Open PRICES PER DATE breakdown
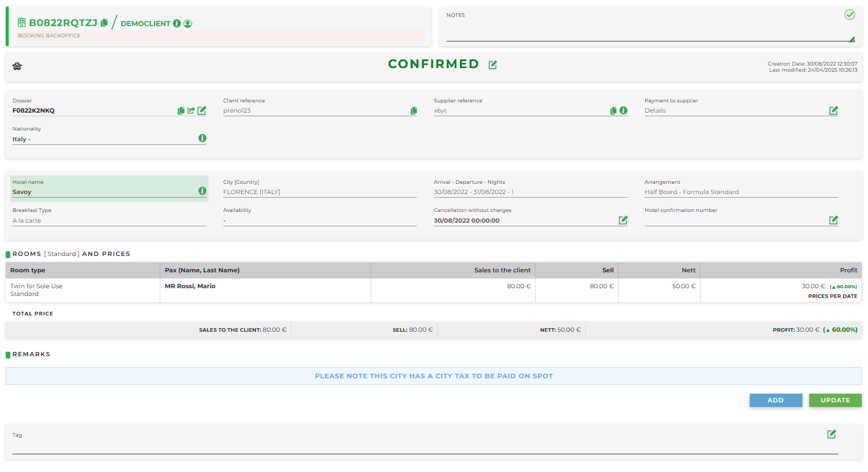The width and height of the screenshot is (868, 472). 832,296
